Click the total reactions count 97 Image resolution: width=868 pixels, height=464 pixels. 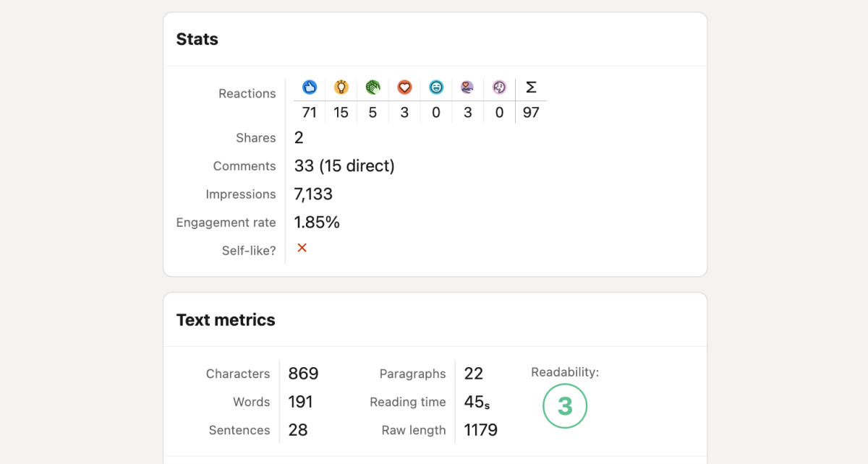pos(531,113)
